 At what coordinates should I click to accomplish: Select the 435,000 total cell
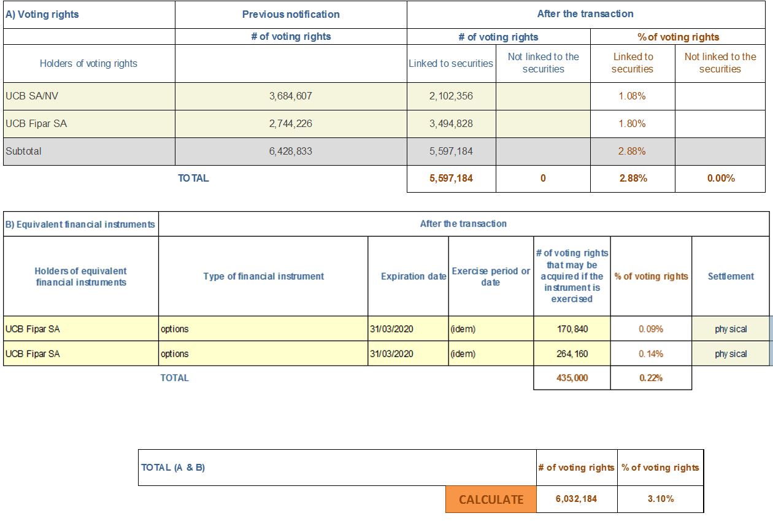pyautogui.click(x=572, y=378)
